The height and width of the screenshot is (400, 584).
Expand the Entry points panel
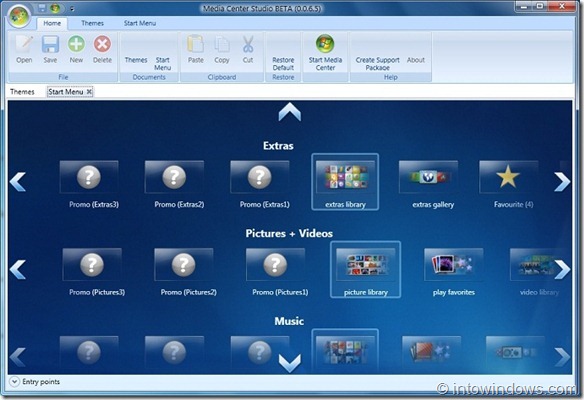pos(14,382)
